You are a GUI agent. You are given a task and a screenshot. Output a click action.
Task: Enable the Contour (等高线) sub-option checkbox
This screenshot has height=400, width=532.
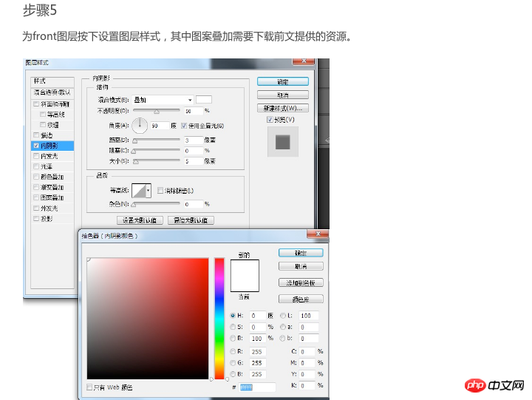coord(43,115)
